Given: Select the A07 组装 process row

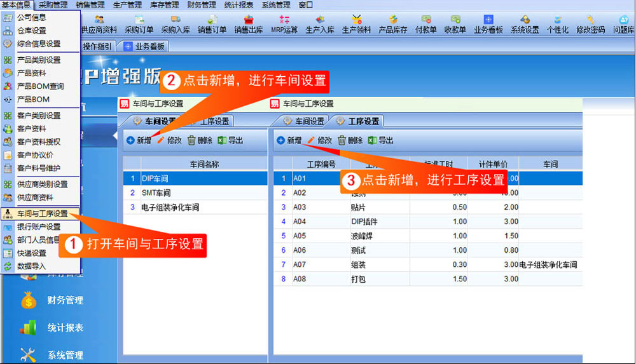Looking at the screenshot, I should (428, 265).
